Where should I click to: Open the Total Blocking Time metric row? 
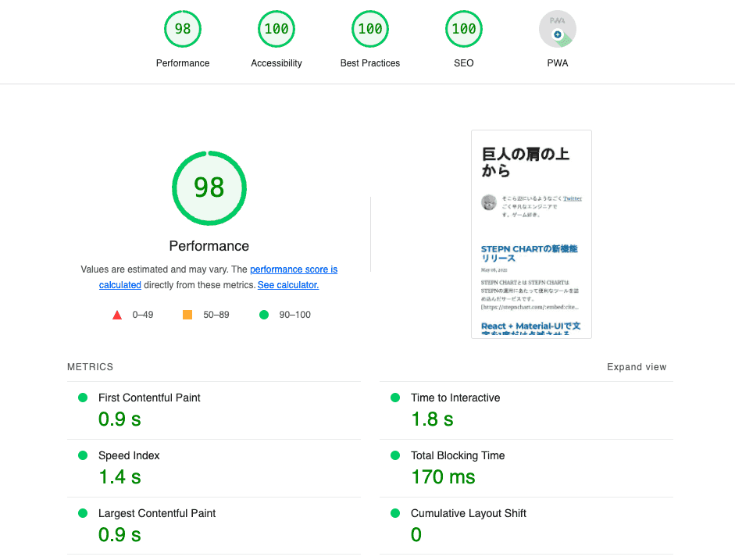(458, 455)
